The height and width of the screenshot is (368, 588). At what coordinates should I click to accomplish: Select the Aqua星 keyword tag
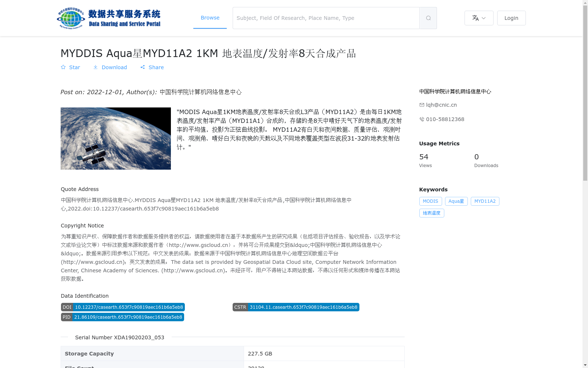click(x=456, y=201)
